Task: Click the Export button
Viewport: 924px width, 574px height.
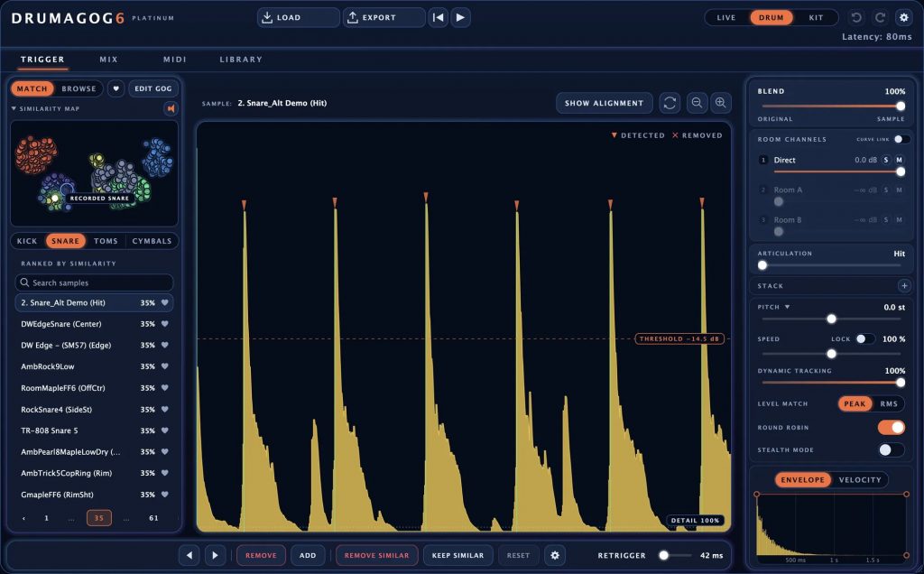Action: point(383,17)
